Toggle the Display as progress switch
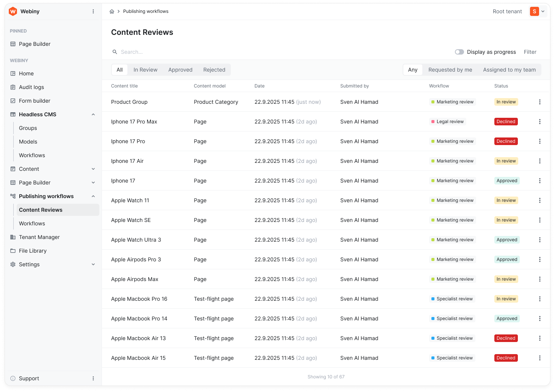 (459, 52)
